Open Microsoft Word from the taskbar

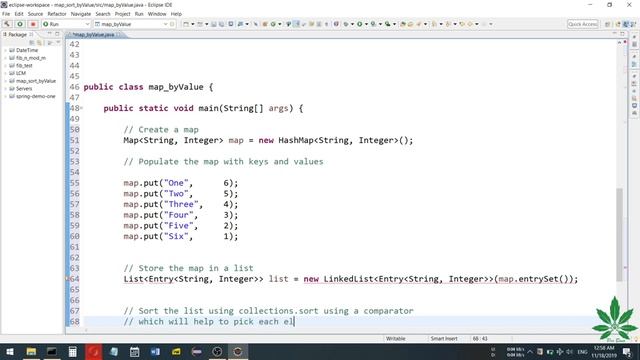156,351
